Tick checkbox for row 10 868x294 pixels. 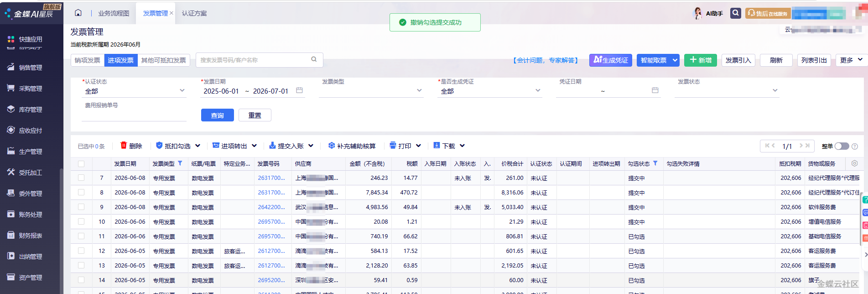pyautogui.click(x=81, y=222)
